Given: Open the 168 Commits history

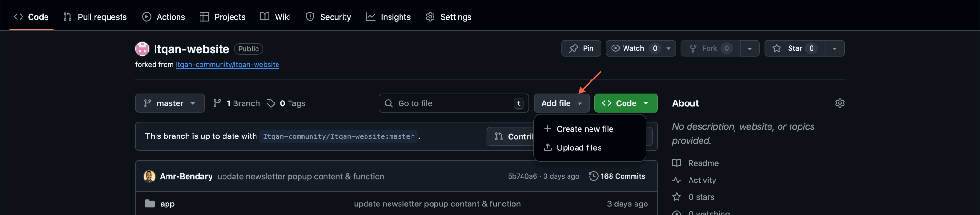Looking at the screenshot, I should (617, 176).
